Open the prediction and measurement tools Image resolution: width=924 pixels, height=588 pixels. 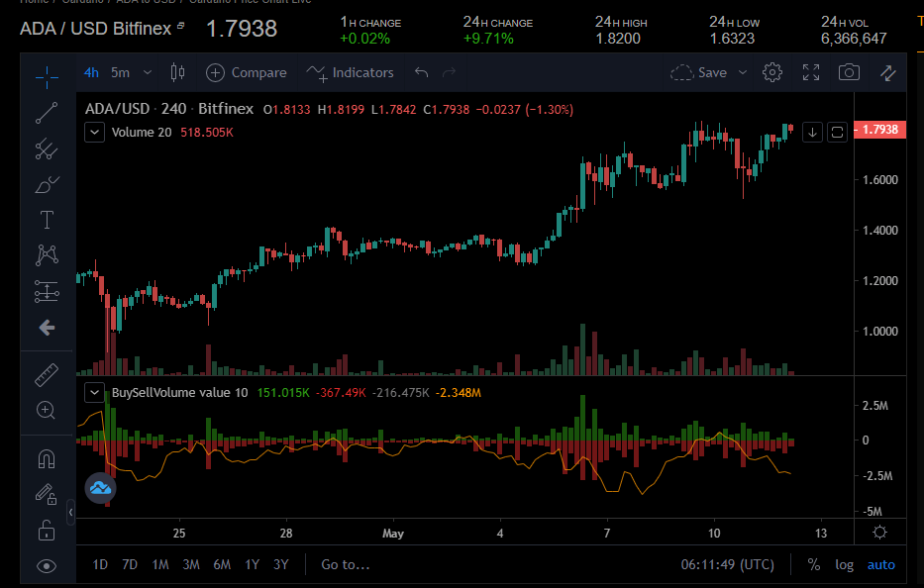[47, 291]
